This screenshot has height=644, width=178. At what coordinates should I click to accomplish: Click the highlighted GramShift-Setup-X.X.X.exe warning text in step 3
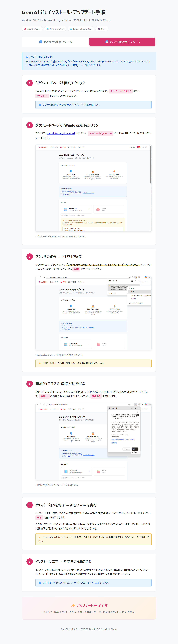(103, 265)
